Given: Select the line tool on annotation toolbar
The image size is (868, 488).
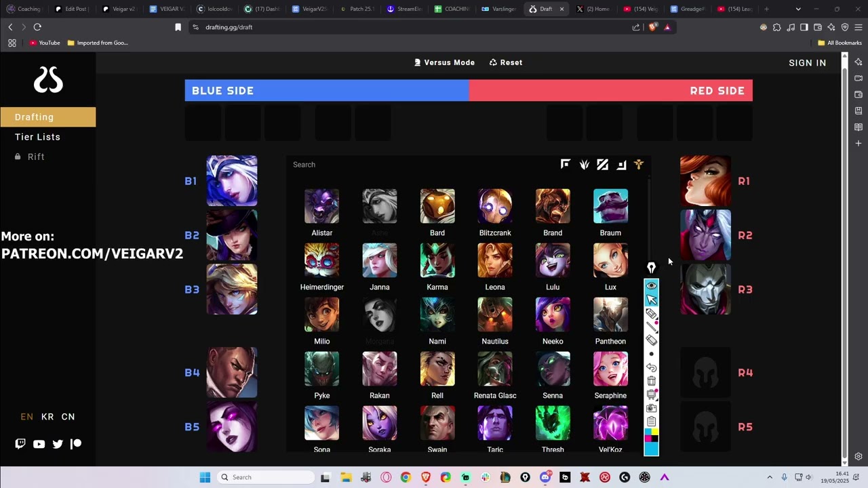Looking at the screenshot, I should pos(651,327).
